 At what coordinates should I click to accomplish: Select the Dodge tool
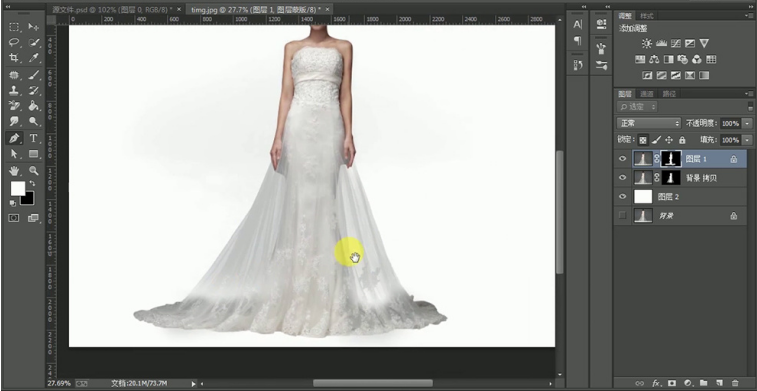pos(33,121)
